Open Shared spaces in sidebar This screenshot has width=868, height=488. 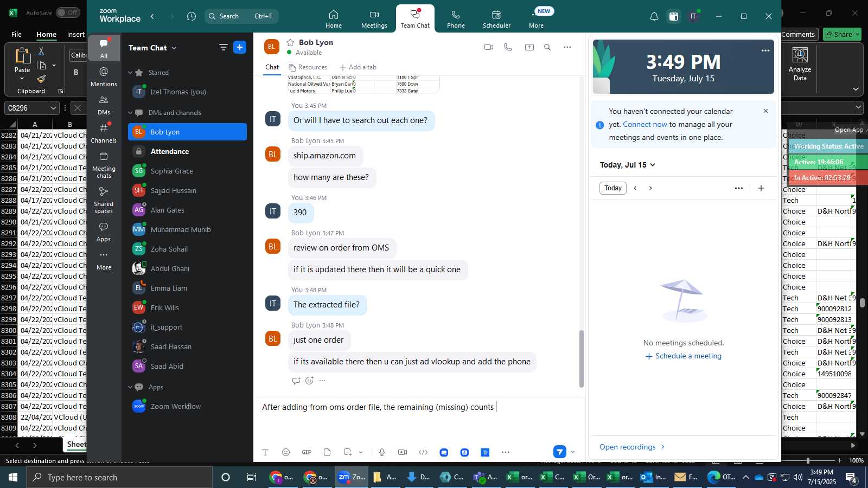click(104, 200)
